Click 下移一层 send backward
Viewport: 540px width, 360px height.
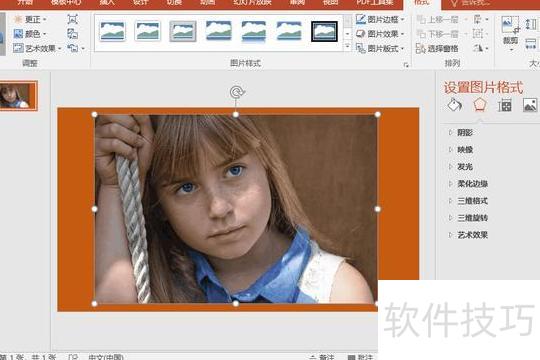coord(437,34)
